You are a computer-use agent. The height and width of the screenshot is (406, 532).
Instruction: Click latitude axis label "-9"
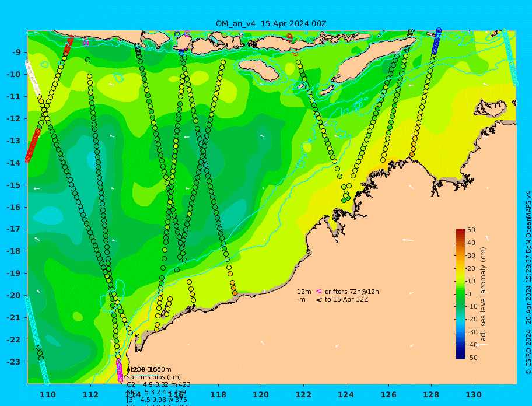16,52
